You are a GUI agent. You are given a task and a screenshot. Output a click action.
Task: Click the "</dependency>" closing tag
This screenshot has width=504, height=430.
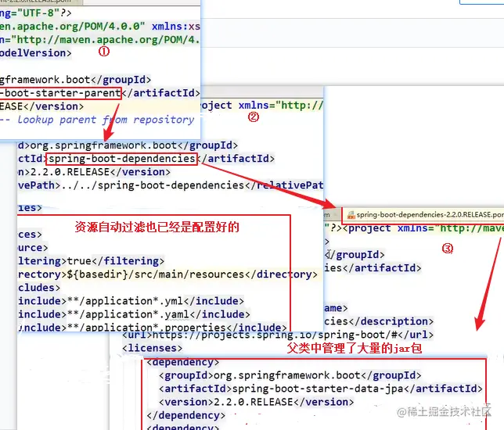(185, 416)
